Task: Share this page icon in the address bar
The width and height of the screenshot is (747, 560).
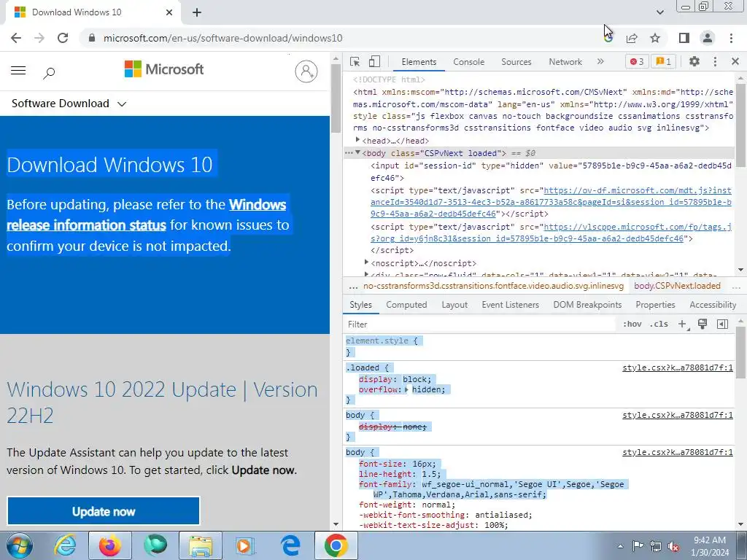Action: click(632, 38)
